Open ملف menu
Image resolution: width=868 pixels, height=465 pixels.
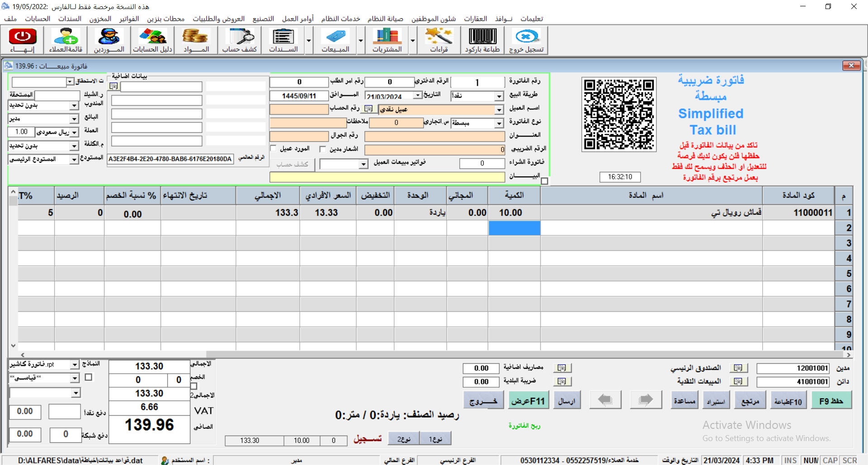[x=10, y=19]
